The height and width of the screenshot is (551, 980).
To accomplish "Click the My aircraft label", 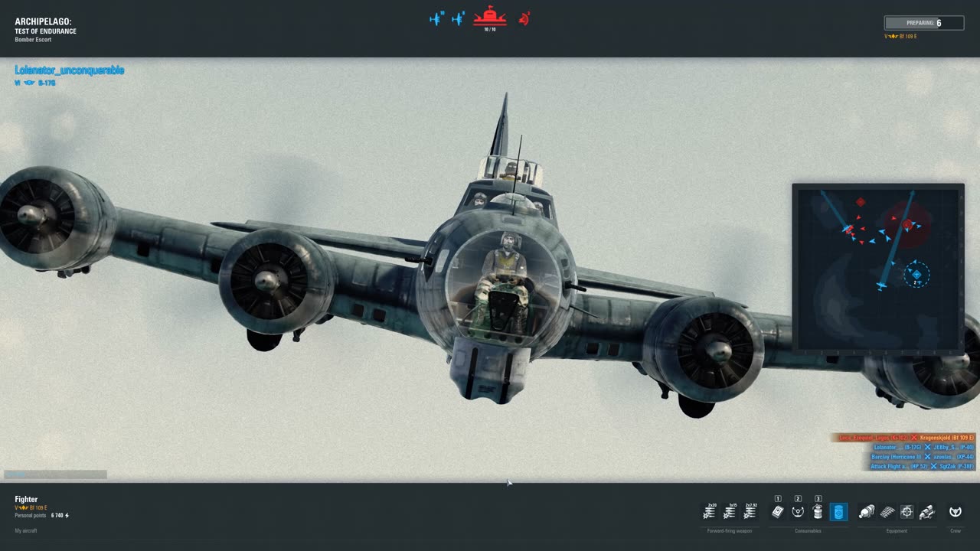I will 25,530.
